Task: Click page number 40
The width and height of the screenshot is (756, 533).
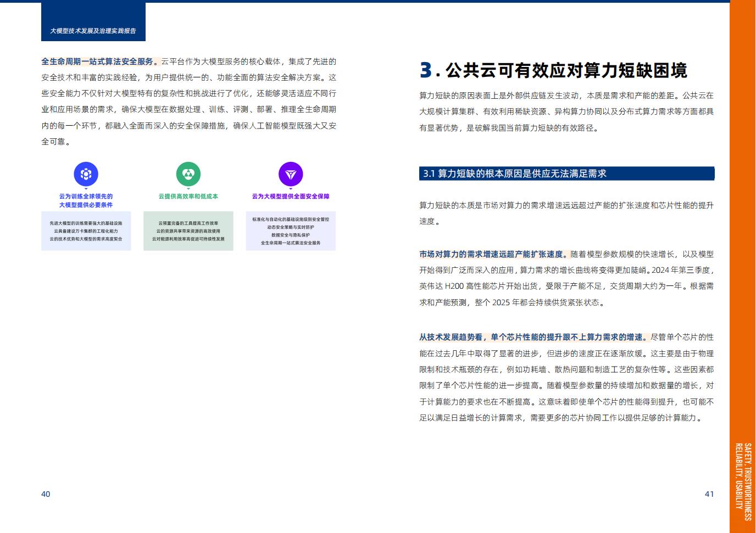Action: [46, 494]
